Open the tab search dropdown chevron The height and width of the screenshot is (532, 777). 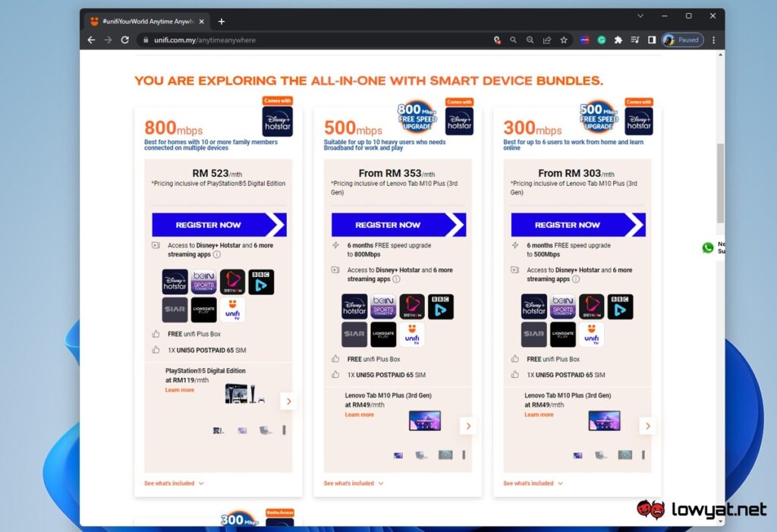click(640, 16)
